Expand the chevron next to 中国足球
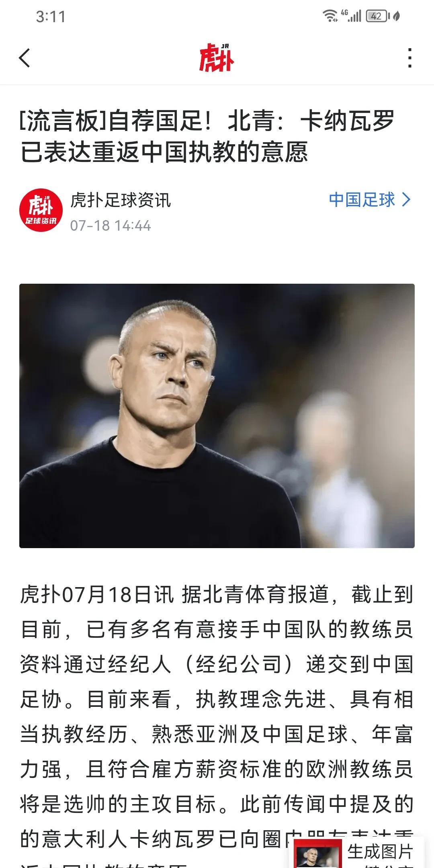 coord(407,200)
